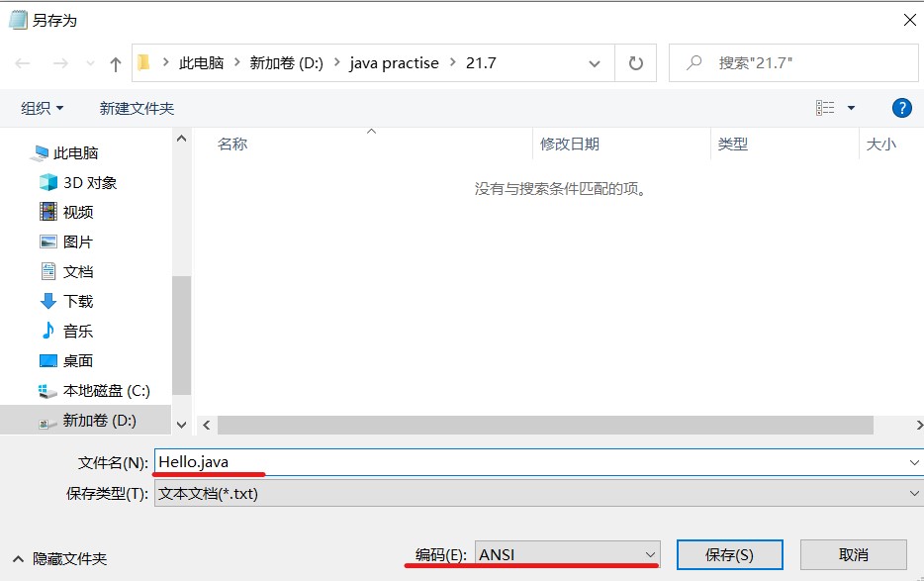This screenshot has width=924, height=581.
Task: Select 21.7 in the address breadcrumb
Action: pyautogui.click(x=481, y=63)
